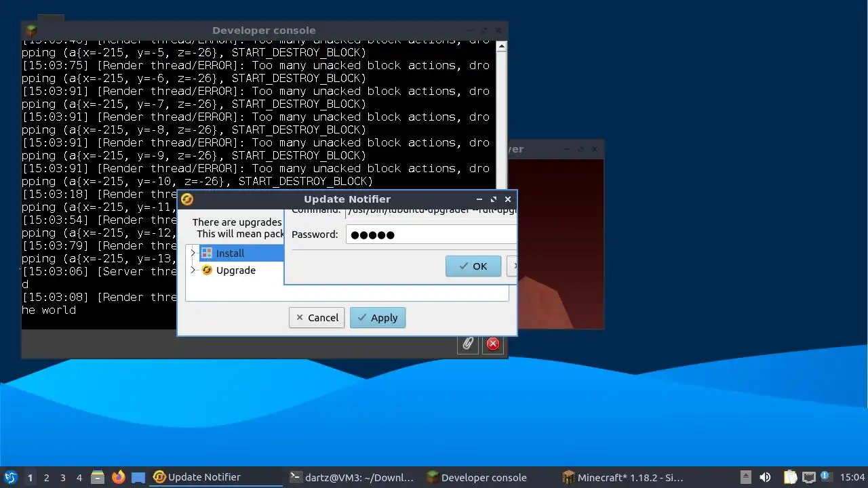Click the Minecraft block icon in the Developer console title
The width and height of the screenshot is (868, 488).
(x=31, y=30)
